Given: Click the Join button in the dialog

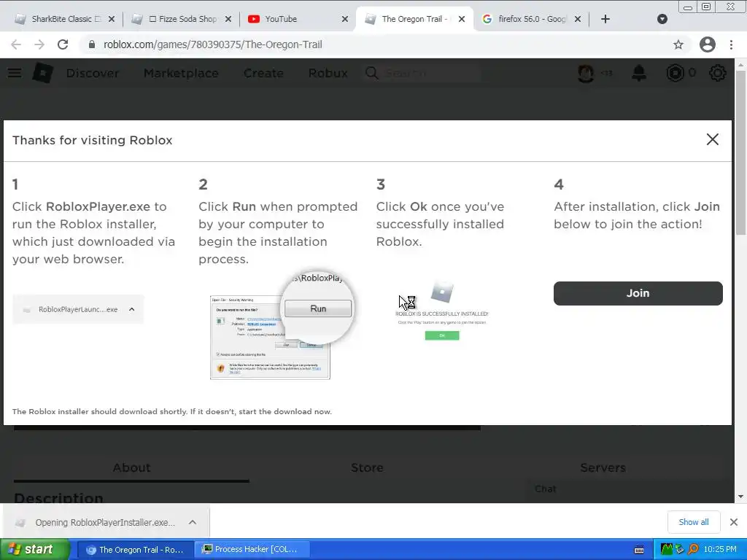Looking at the screenshot, I should 638,293.
